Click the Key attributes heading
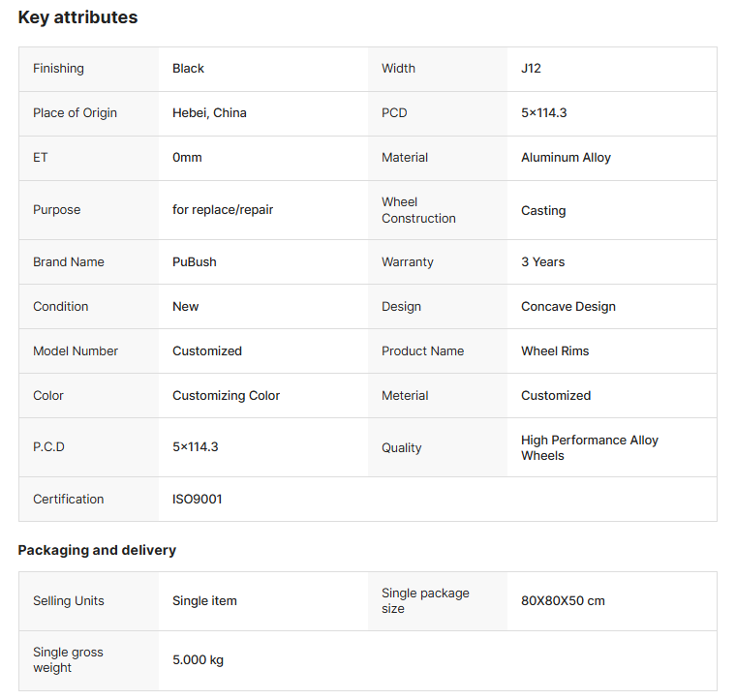 [x=77, y=17]
